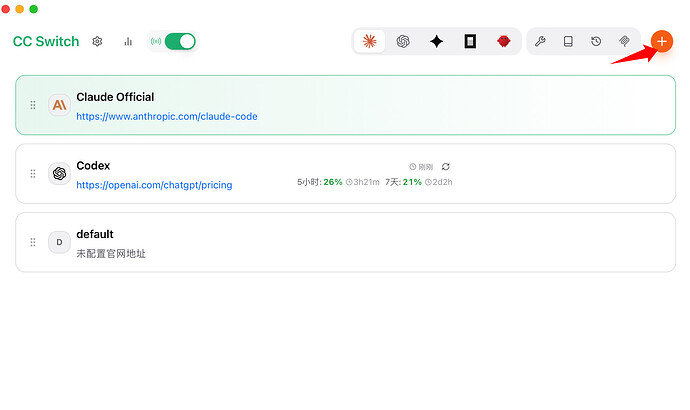Turn off the green proxy toggle switch
This screenshot has height=410, width=690.
[x=180, y=41]
